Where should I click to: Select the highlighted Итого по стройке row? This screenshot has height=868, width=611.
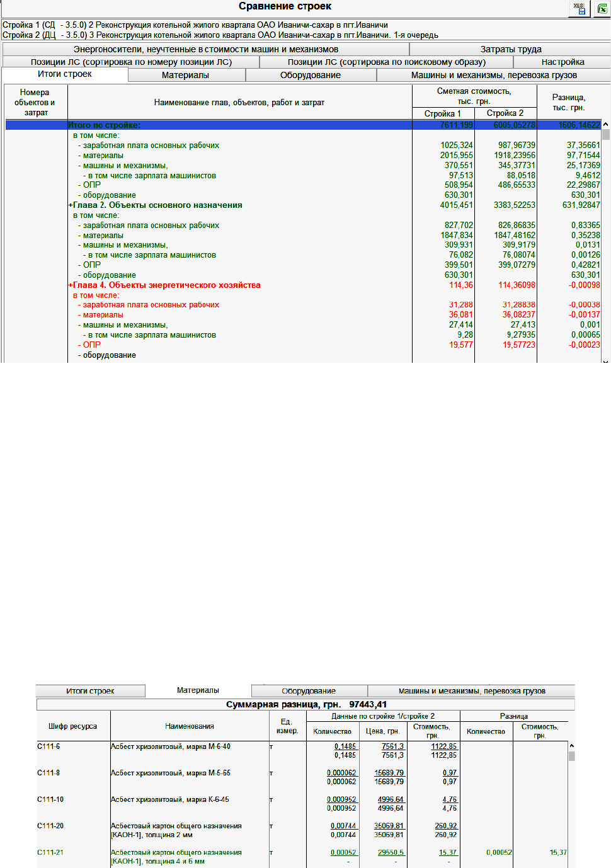(x=303, y=125)
